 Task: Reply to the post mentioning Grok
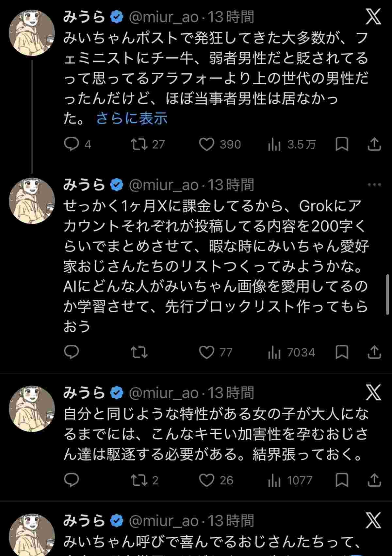[71, 352]
